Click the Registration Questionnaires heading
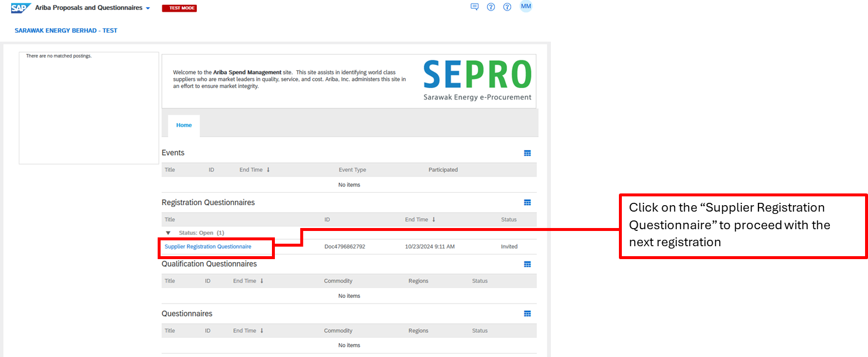 point(208,203)
